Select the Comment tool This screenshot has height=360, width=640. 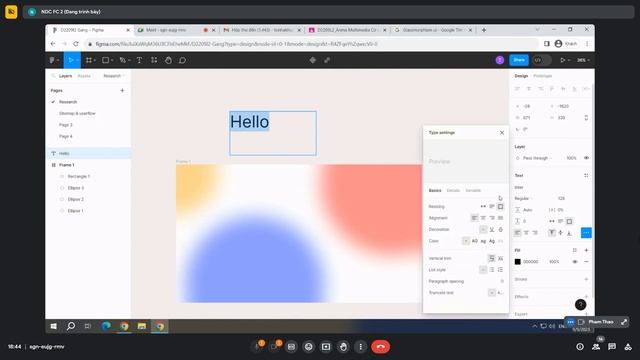click(182, 60)
